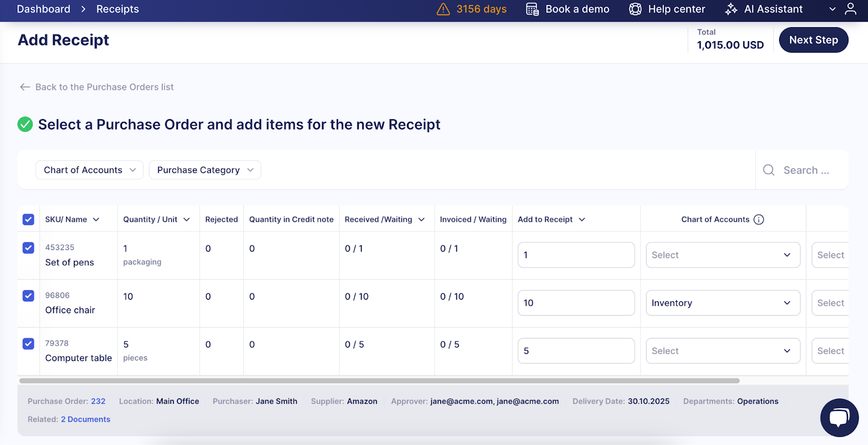Click the horizontal table scrollbar
The image size is (868, 445).
[x=379, y=380]
